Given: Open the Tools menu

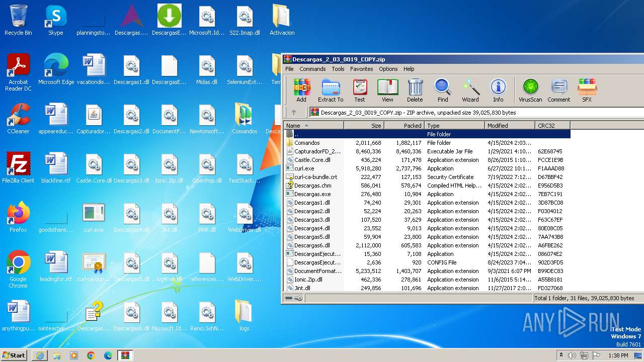Looking at the screenshot, I should 338,69.
